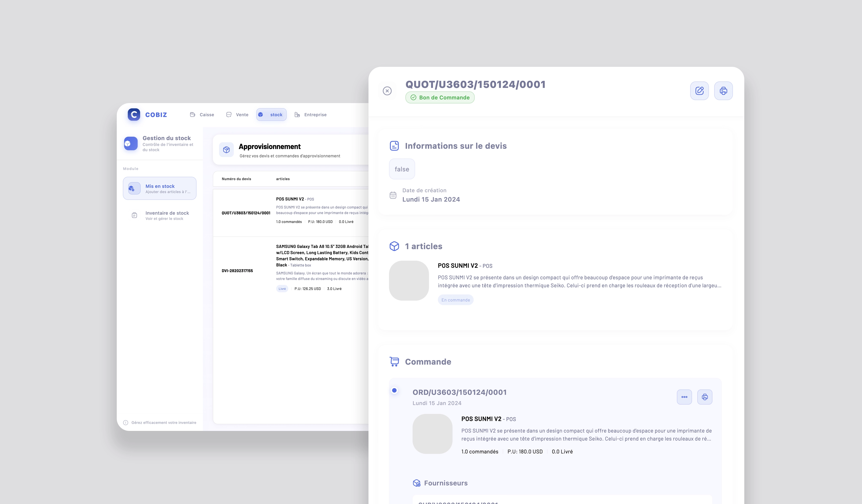Click the SAMSUNG Galaxy Tab A8 article title
Screen dimensions: 862x504
(x=322, y=256)
